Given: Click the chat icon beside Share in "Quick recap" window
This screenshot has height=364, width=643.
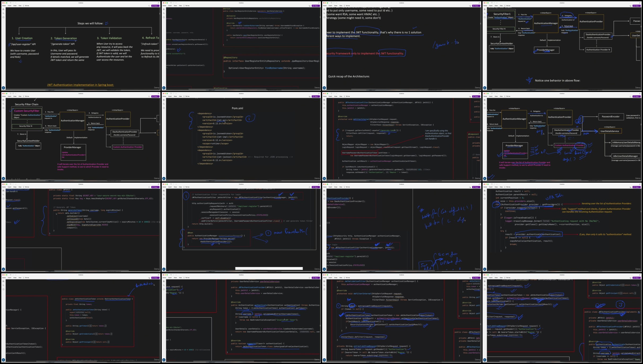Looking at the screenshot, I should click(x=470, y=6).
